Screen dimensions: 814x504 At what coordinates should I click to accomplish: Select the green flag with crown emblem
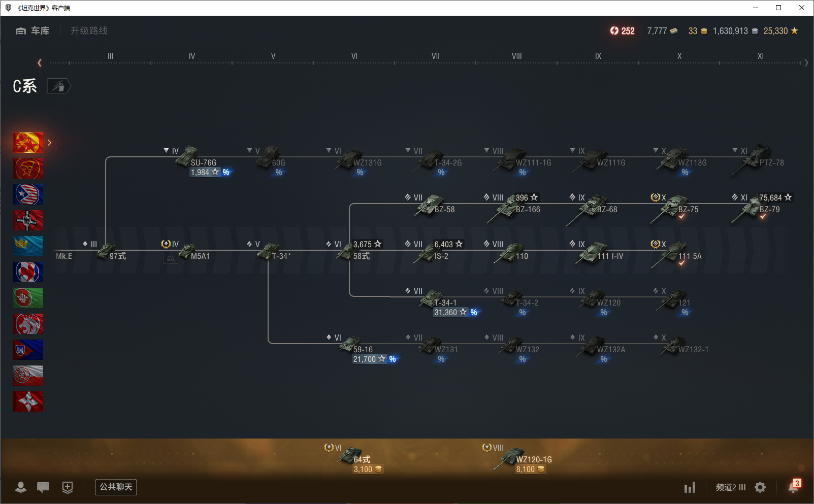coord(28,298)
